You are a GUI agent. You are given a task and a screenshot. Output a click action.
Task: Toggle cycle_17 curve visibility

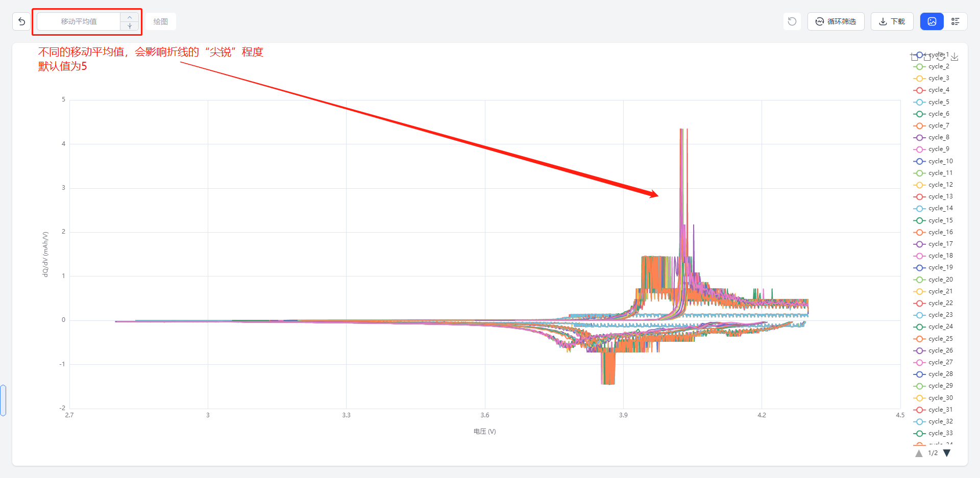[x=933, y=244]
